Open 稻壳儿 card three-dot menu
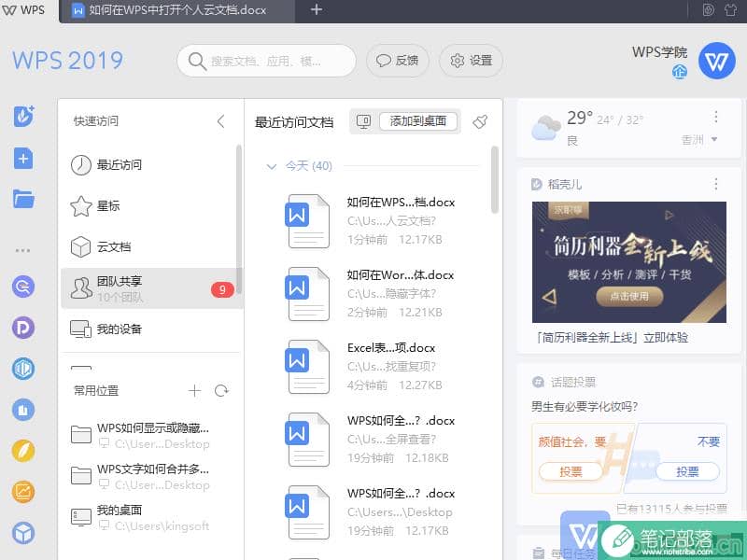Viewport: 747px width, 560px height. tap(716, 184)
